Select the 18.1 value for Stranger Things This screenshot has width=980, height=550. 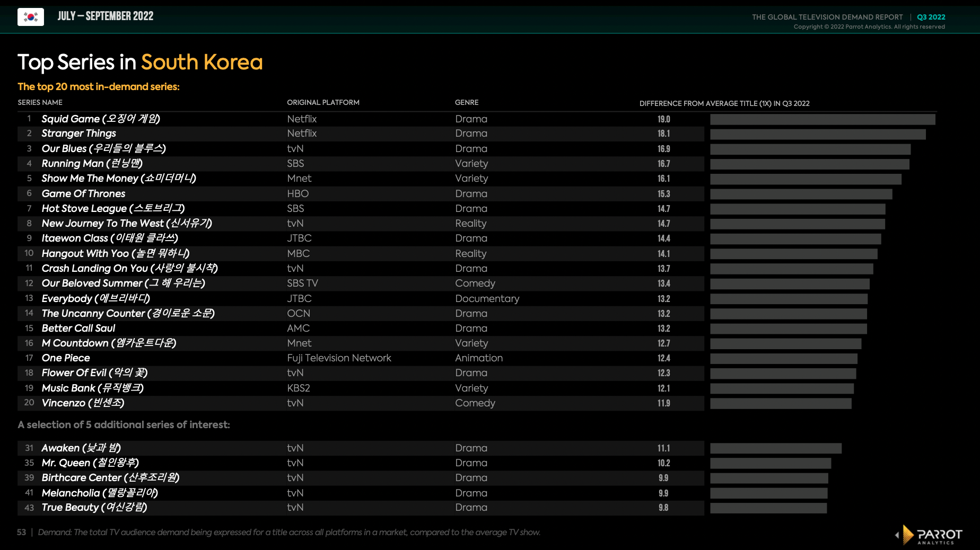click(664, 134)
